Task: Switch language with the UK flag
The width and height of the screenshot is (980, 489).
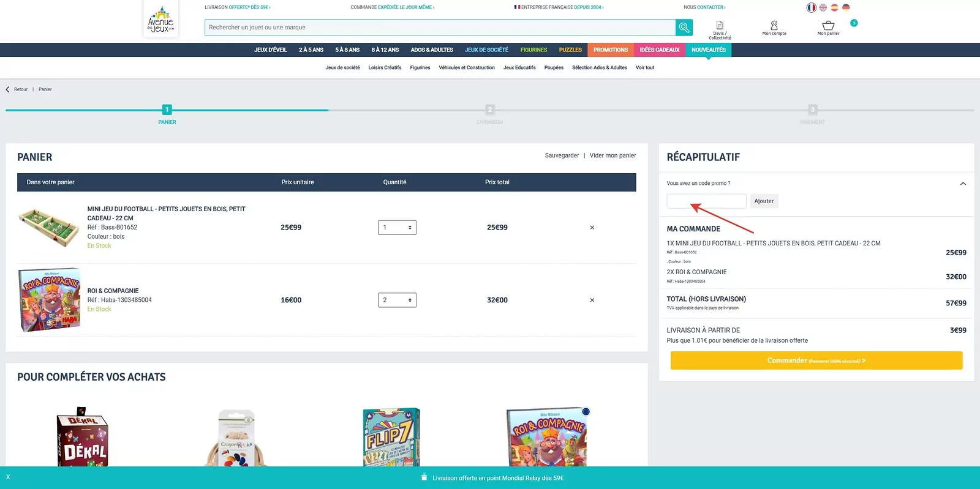Action: (x=823, y=7)
